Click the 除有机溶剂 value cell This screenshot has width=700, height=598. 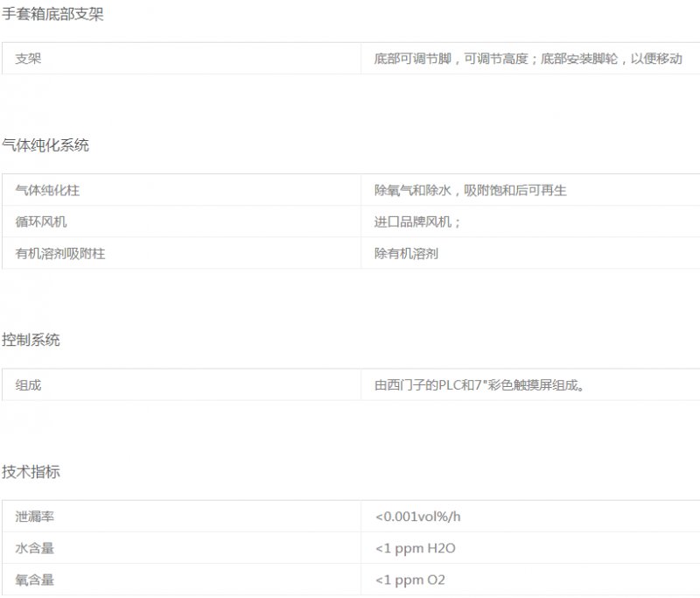406,253
